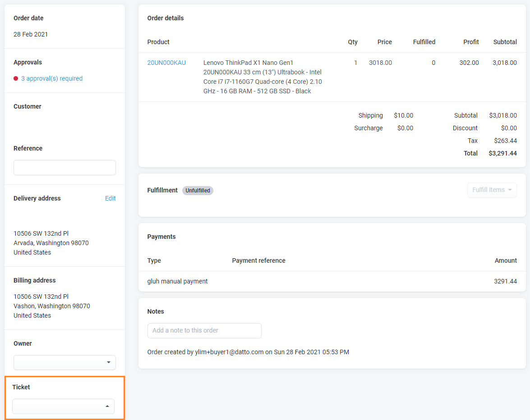Click the Unfulfilled status badge
The height and width of the screenshot is (420, 530).
pyautogui.click(x=198, y=191)
